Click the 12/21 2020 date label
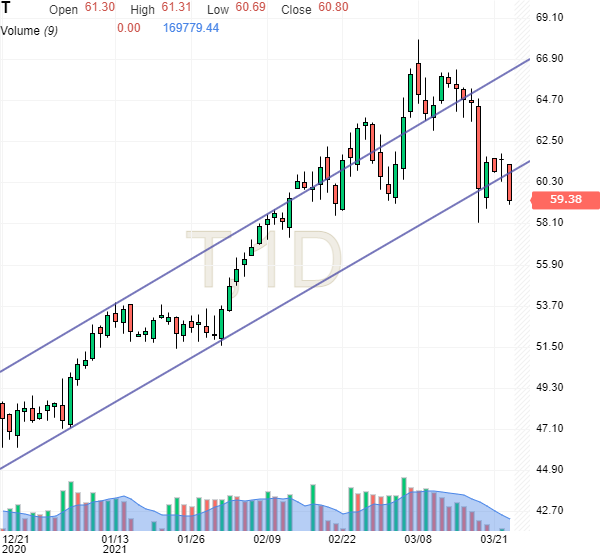This screenshot has width=600, height=558. pos(14,544)
